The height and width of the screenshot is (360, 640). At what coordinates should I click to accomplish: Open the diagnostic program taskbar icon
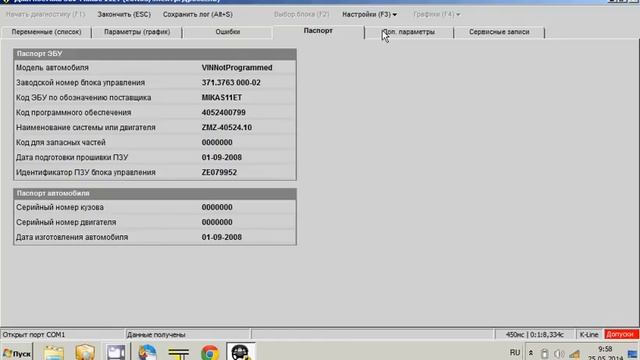coord(241,352)
